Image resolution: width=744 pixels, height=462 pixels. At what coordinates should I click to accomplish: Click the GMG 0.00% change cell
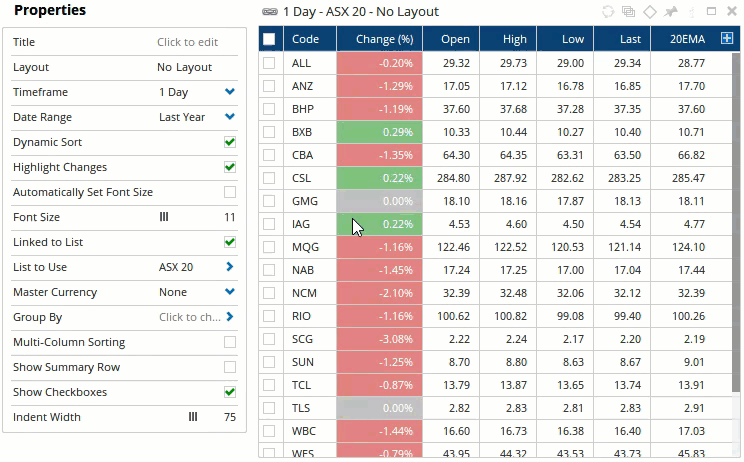pos(380,201)
